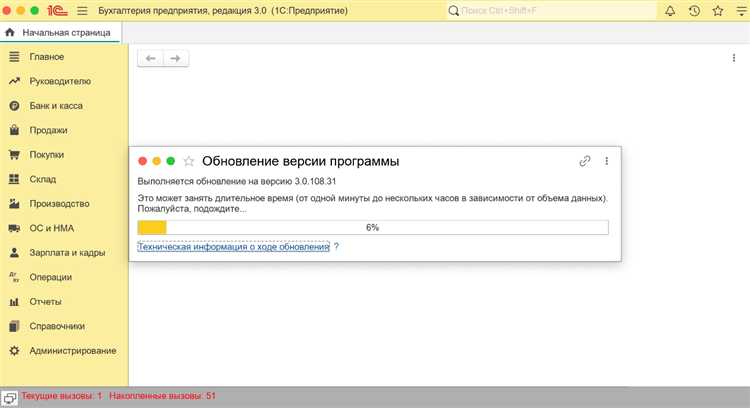Click the Склад grid icon
Viewport: 750px width, 408px height.
click(14, 179)
